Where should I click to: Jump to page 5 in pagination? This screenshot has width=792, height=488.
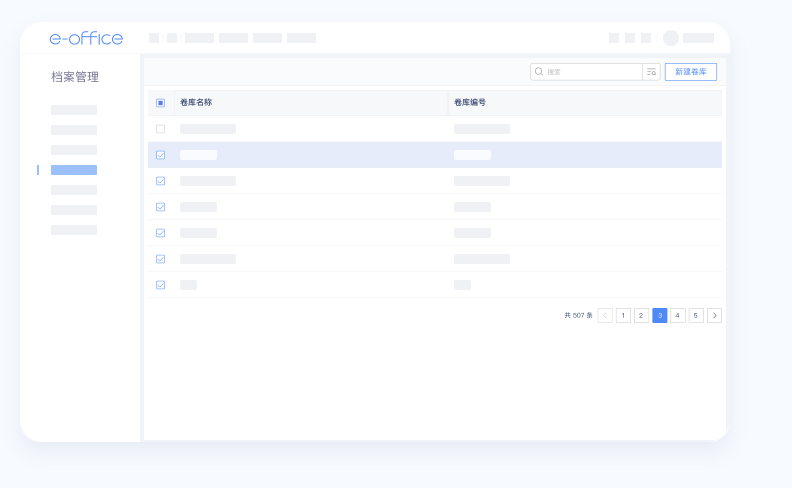696,315
